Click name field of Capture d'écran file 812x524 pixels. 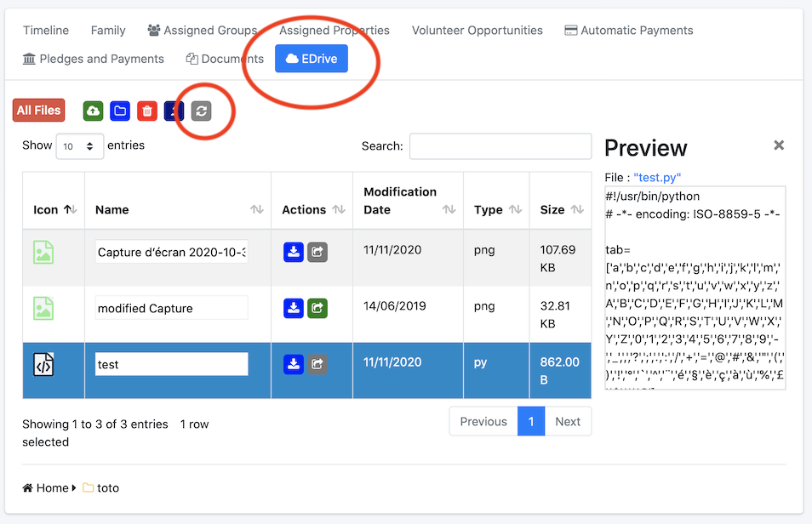(171, 252)
